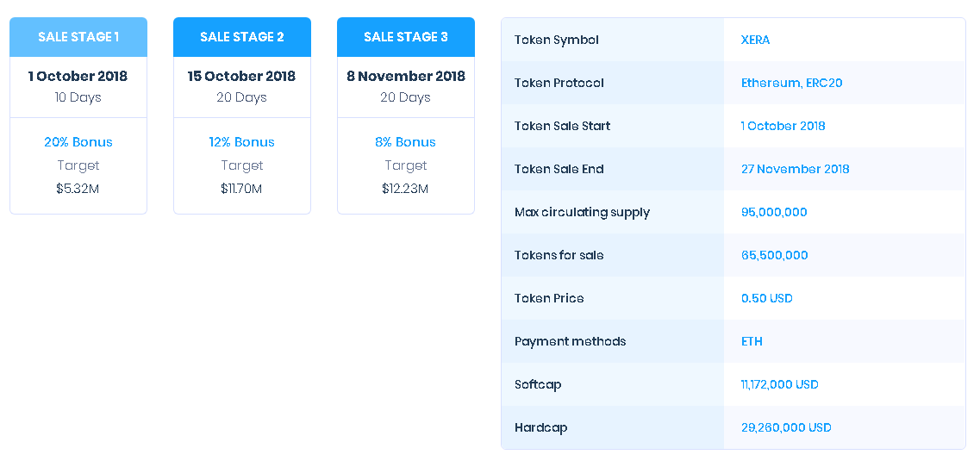
Task: Click the $12.23M target amount
Action: tap(406, 188)
